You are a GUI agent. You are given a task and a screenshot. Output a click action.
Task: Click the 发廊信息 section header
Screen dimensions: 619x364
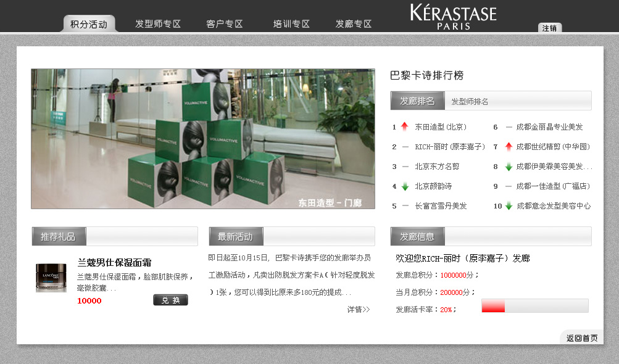417,236
